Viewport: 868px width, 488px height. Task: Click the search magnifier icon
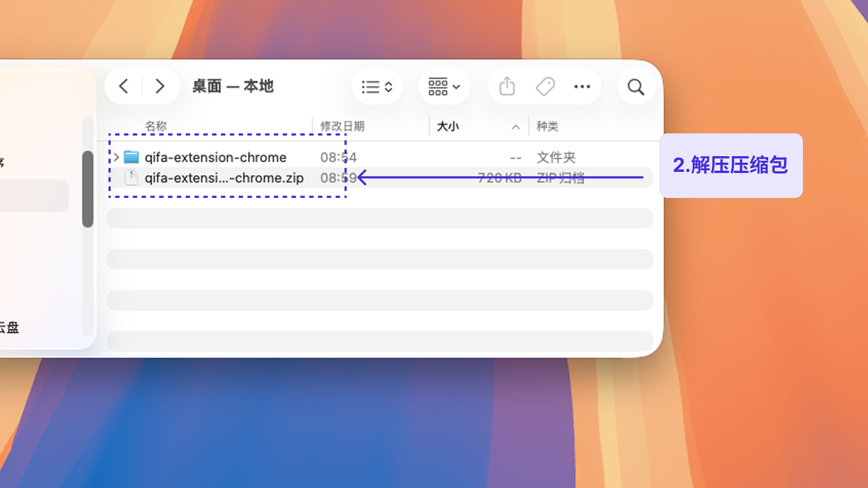click(636, 87)
